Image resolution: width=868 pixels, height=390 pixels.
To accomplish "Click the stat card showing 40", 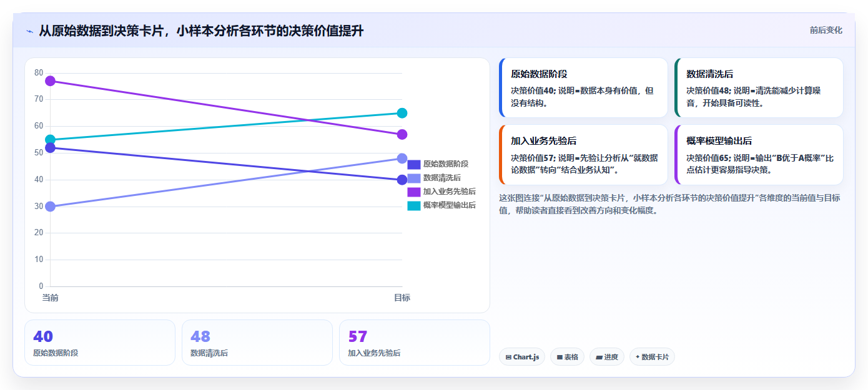I will pos(100,343).
